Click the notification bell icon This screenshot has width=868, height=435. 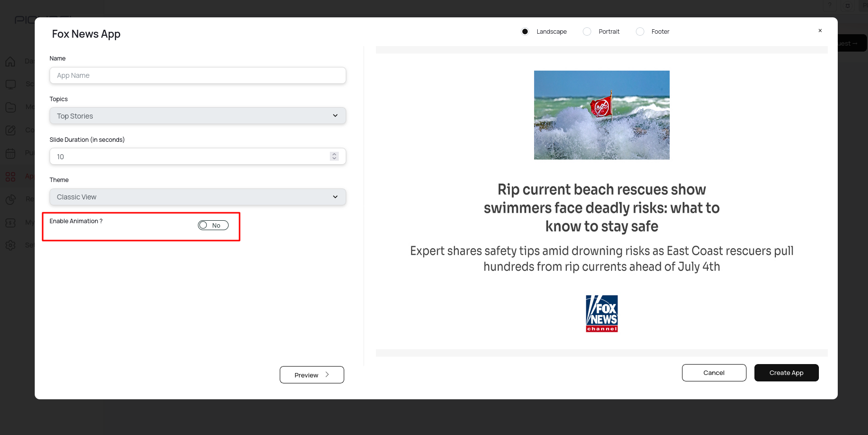tap(848, 5)
